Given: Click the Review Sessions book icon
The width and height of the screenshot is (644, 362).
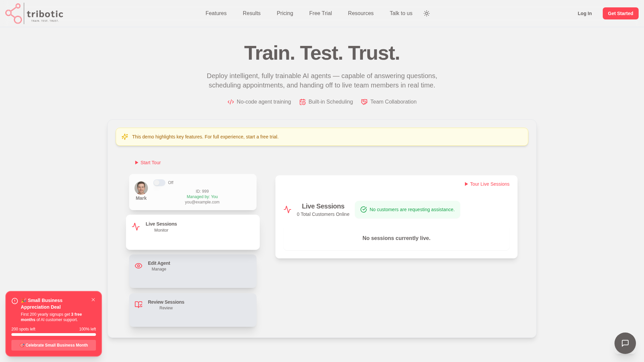Looking at the screenshot, I should pos(139,304).
